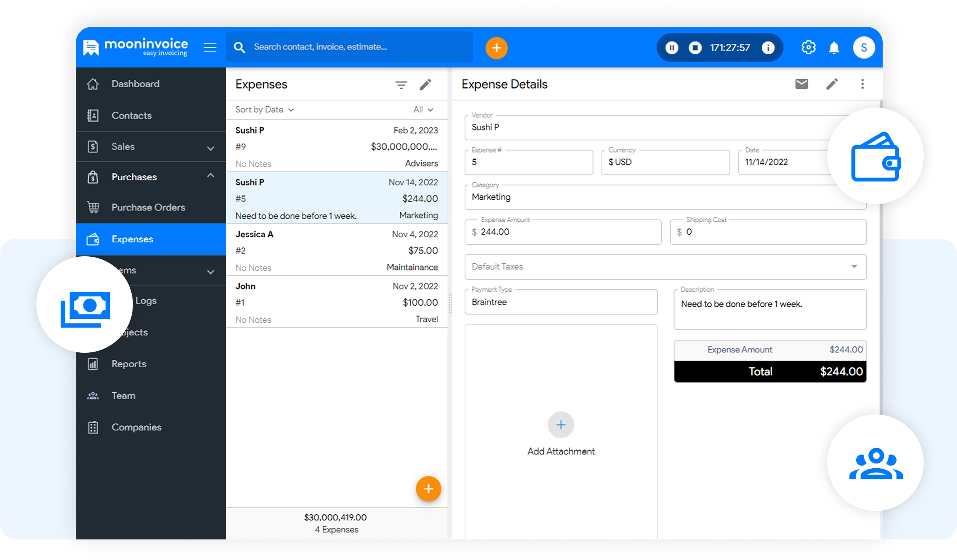
Task: Open the All filter dropdown
Action: click(x=423, y=110)
